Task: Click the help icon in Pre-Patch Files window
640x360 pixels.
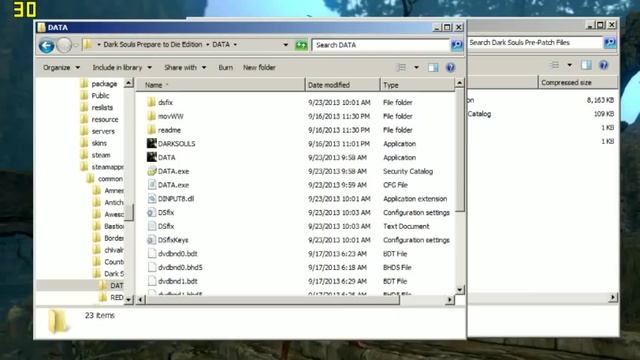Action: 603,65
